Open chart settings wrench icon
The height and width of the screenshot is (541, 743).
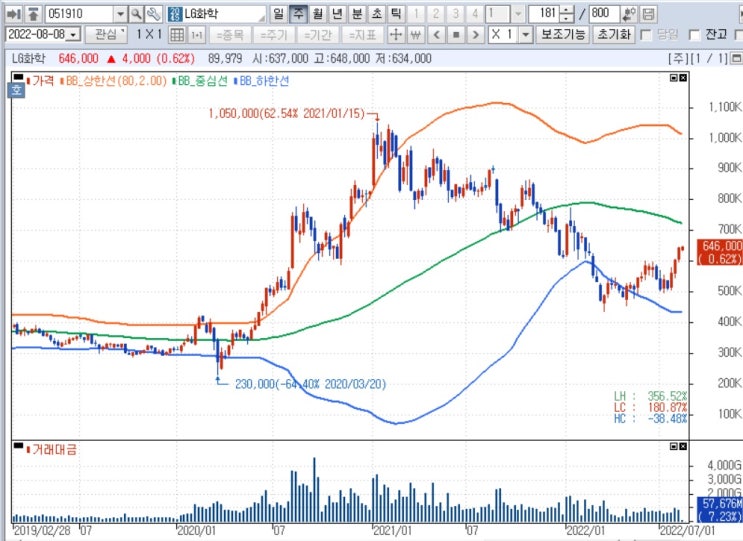click(153, 14)
